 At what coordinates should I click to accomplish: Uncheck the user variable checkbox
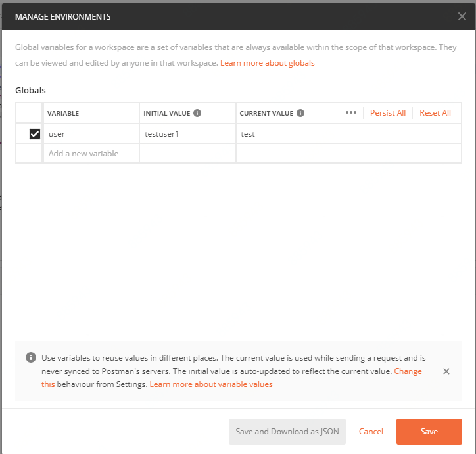(x=35, y=134)
